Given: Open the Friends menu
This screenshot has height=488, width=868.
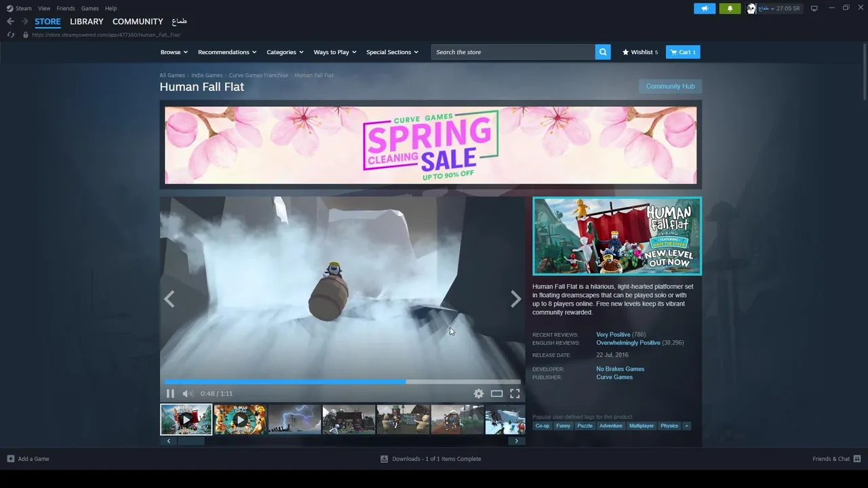Looking at the screenshot, I should point(66,8).
